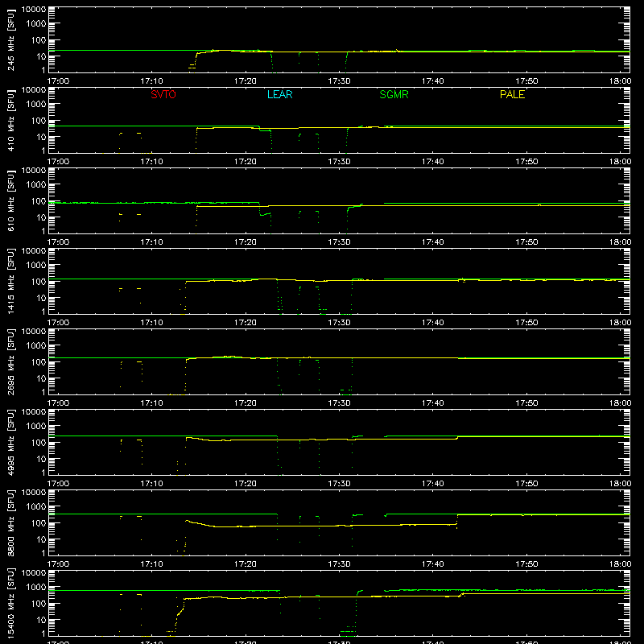
Task: Click the cyan LEAR station label
Action: [279, 94]
